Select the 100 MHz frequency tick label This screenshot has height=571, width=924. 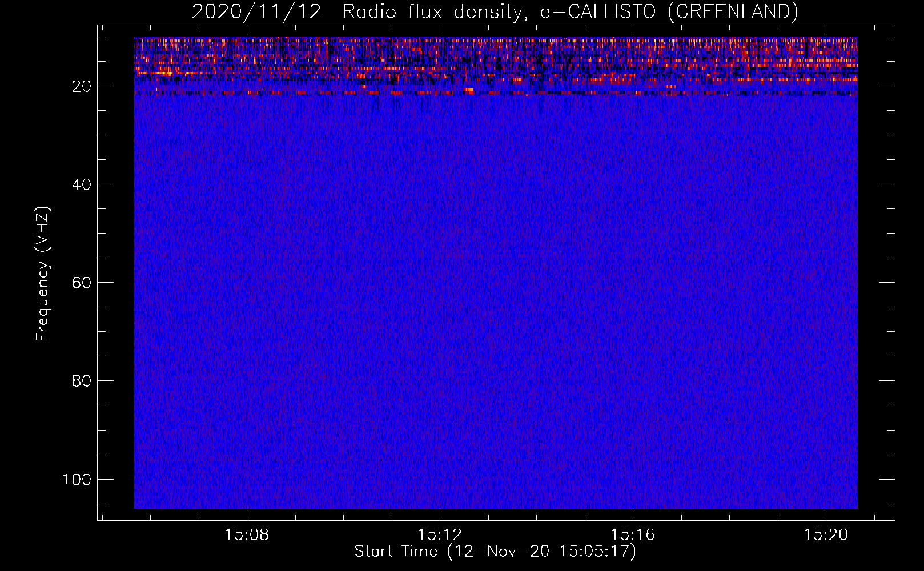pos(77,479)
